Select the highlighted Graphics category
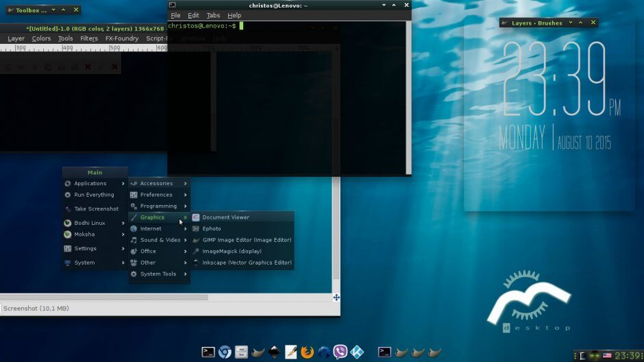This screenshot has width=644, height=362. (159, 217)
